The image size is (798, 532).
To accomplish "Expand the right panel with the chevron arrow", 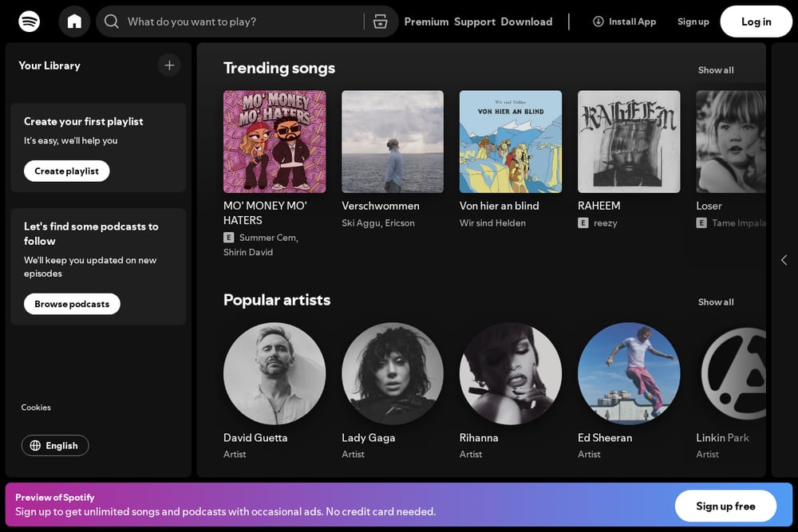I will point(784,260).
